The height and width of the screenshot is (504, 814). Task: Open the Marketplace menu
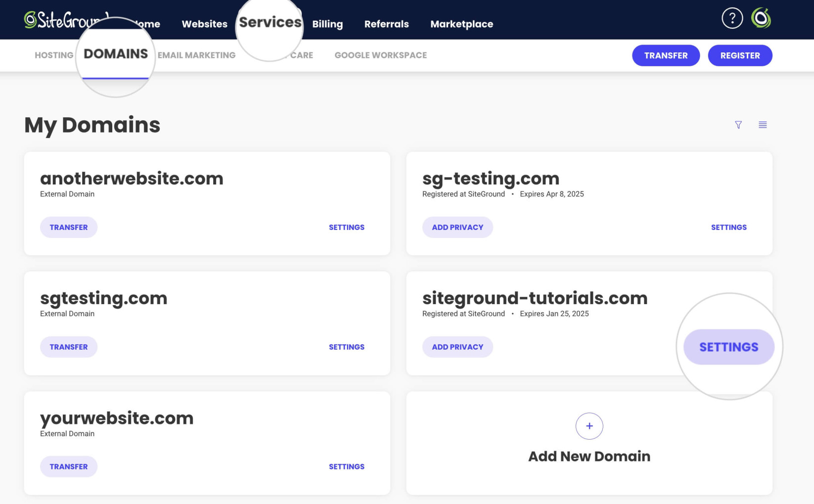(x=461, y=24)
